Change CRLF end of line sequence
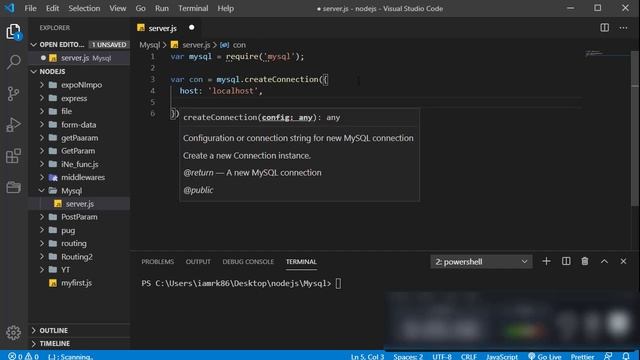This screenshot has width=640, height=360. point(469,356)
